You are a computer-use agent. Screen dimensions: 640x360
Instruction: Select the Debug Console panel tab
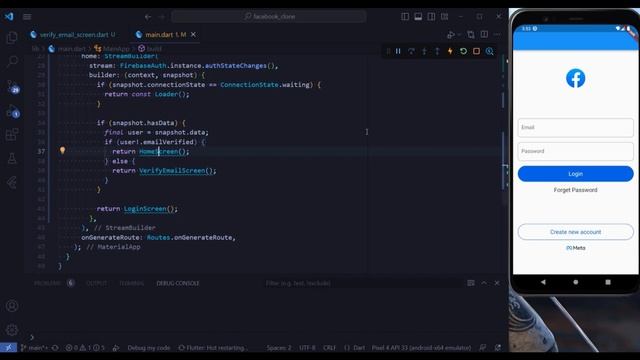pos(178,283)
